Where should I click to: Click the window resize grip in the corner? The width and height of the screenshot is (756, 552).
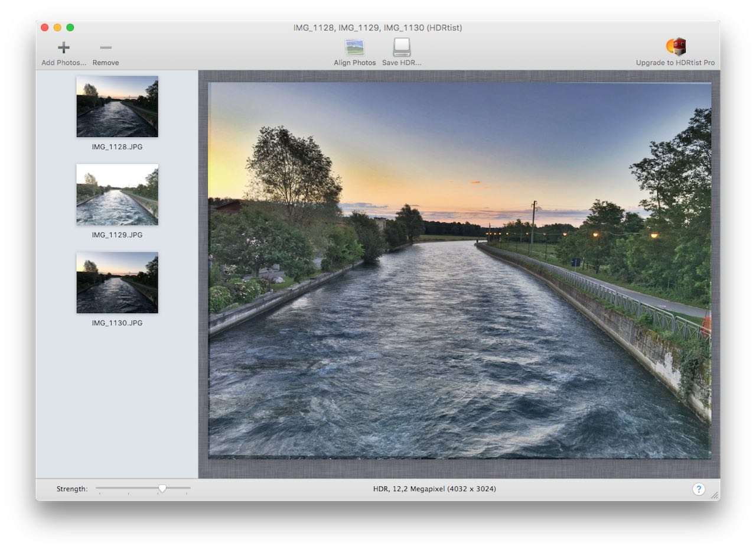coord(715,495)
